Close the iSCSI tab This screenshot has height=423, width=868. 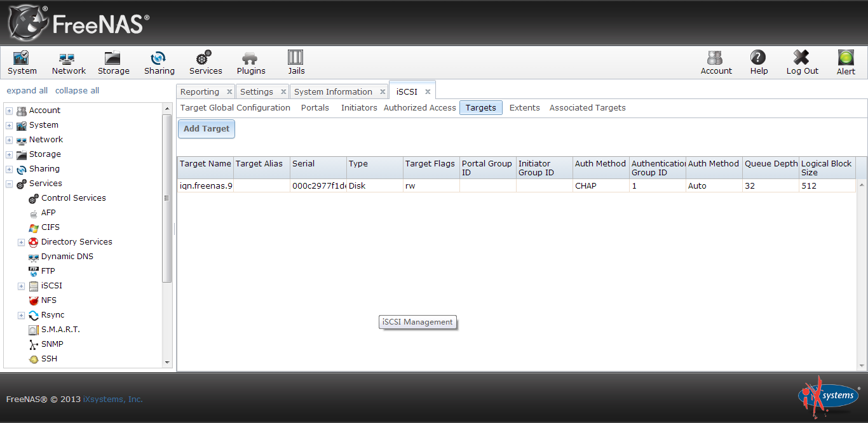click(x=428, y=92)
